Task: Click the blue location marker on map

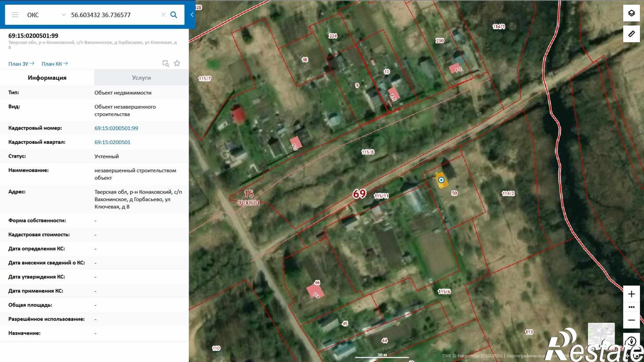Action: tap(441, 180)
